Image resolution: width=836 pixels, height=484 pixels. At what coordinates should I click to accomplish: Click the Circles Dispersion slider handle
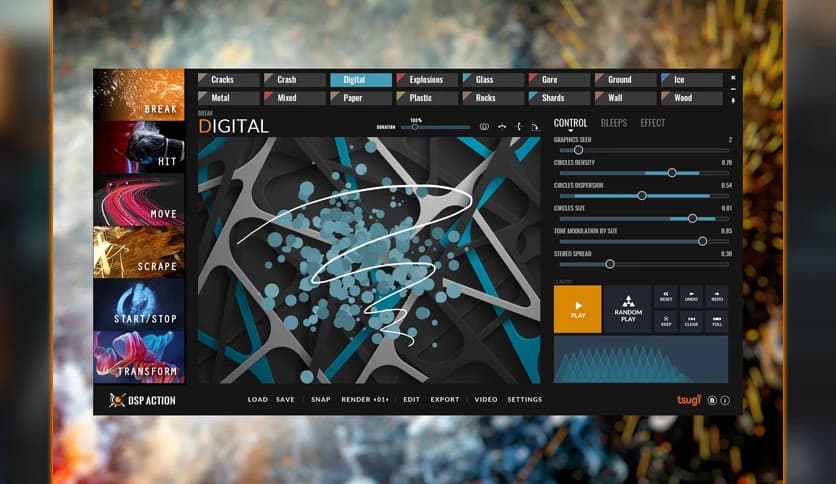tap(642, 196)
